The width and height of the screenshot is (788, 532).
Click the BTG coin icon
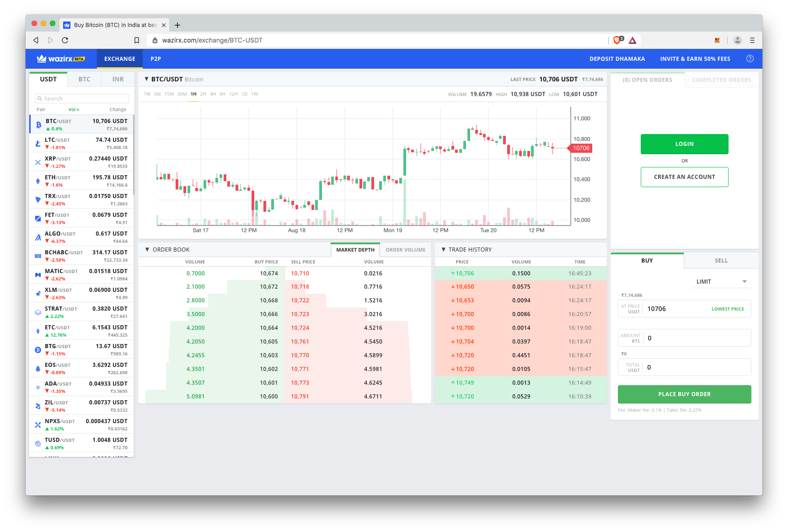tap(38, 349)
